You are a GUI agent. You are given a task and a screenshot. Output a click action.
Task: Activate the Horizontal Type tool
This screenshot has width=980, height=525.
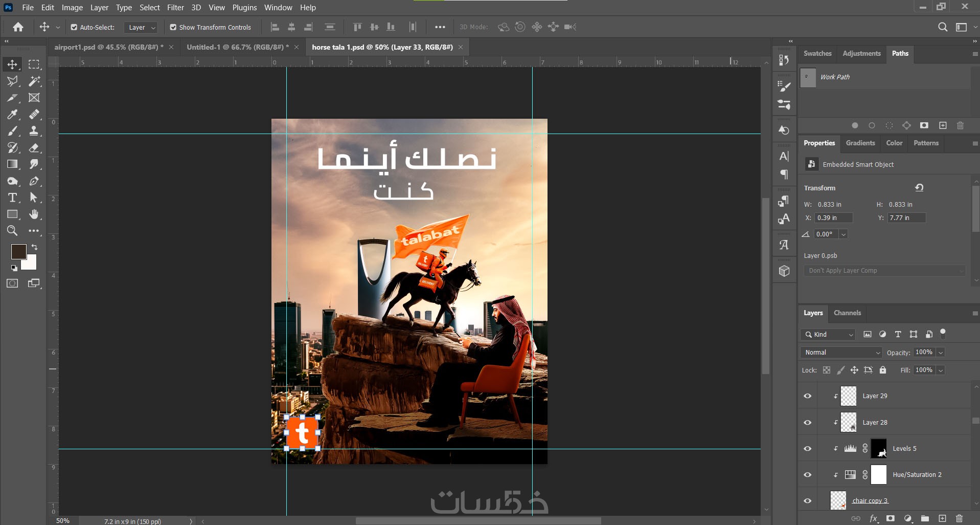12,198
